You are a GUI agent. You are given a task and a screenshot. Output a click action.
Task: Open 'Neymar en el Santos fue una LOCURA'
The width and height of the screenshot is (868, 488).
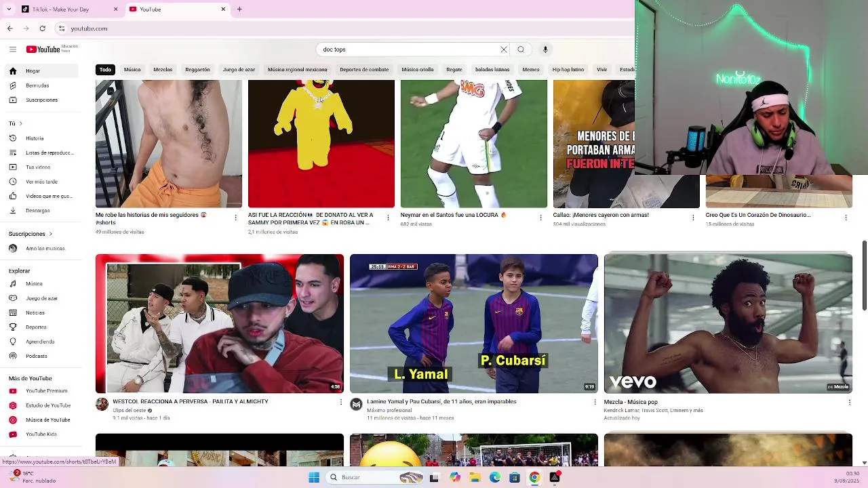[x=454, y=215]
